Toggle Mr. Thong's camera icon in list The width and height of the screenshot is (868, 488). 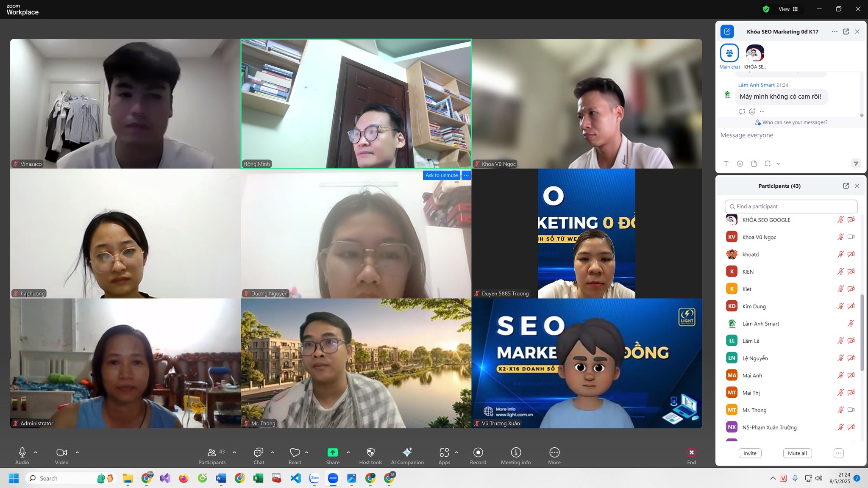[851, 410]
